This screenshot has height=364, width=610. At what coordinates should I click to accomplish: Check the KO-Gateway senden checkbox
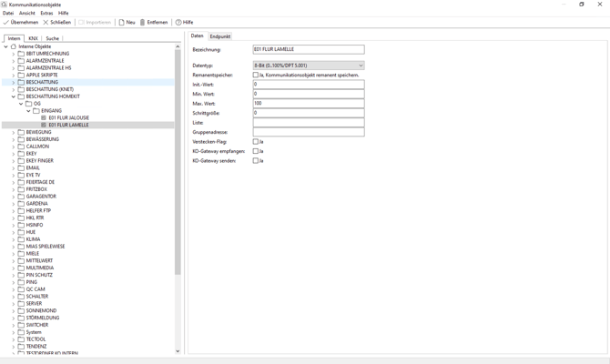[256, 161]
